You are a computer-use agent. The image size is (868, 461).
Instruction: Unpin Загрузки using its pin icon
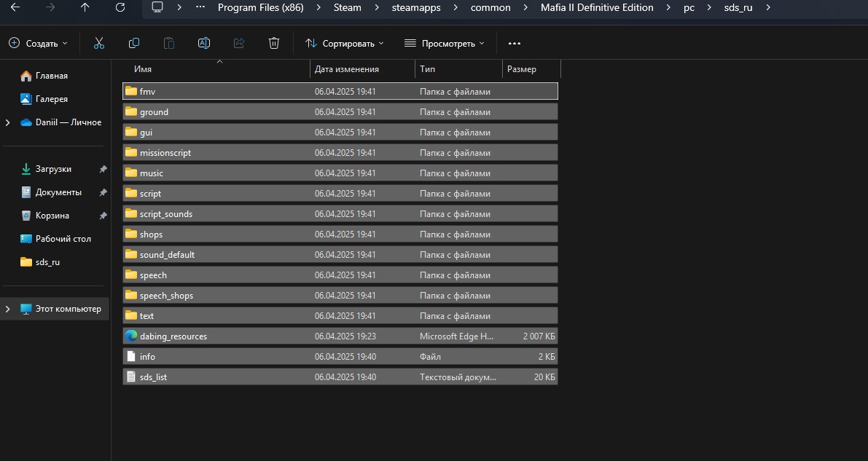pos(103,170)
